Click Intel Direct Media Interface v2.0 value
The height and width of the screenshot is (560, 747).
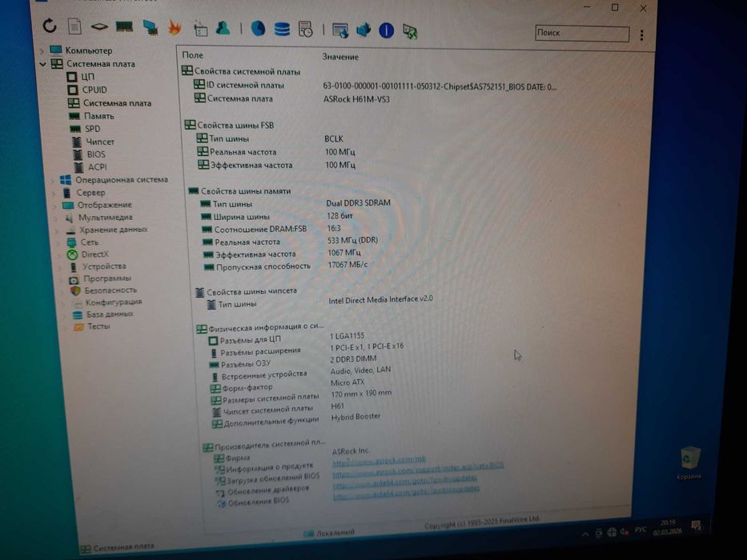(x=380, y=299)
